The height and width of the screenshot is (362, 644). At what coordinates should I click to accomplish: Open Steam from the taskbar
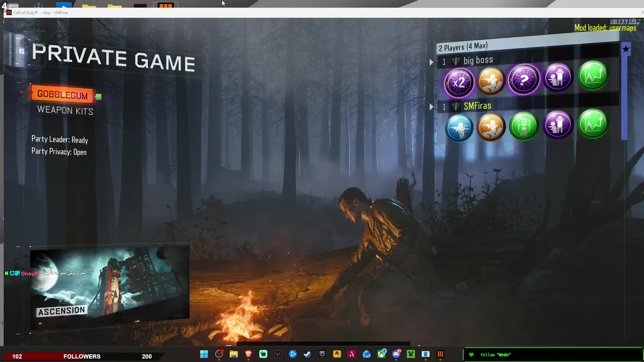(307, 354)
